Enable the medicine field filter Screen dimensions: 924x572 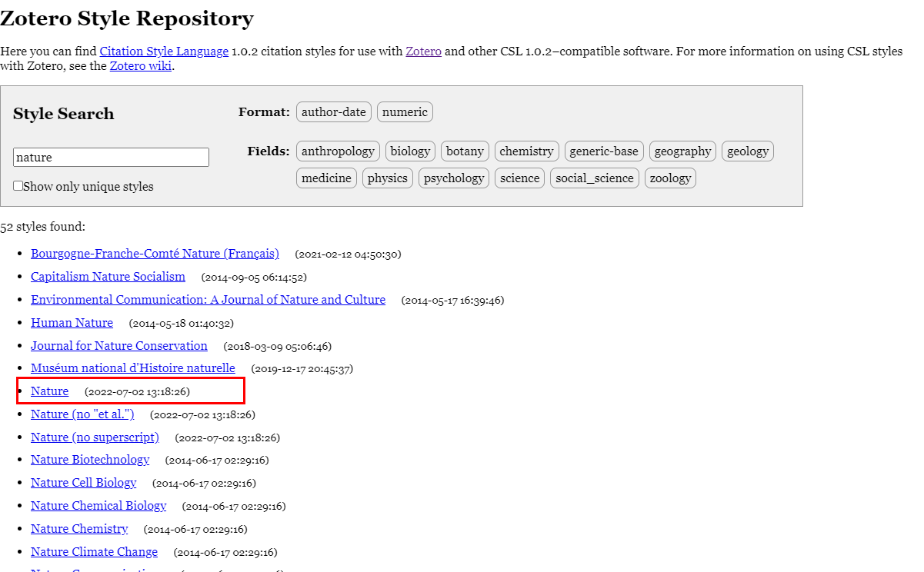(326, 178)
